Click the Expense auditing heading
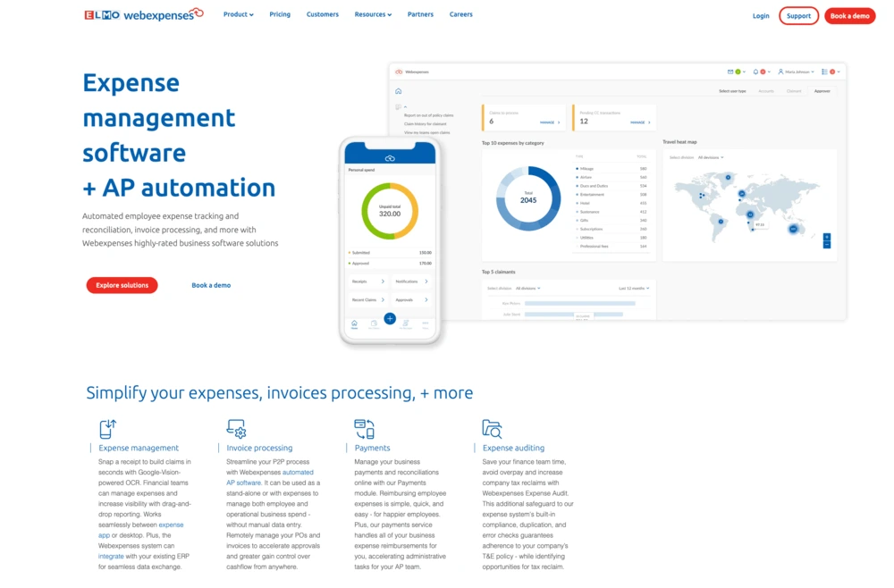The image size is (894, 588). [x=513, y=448]
